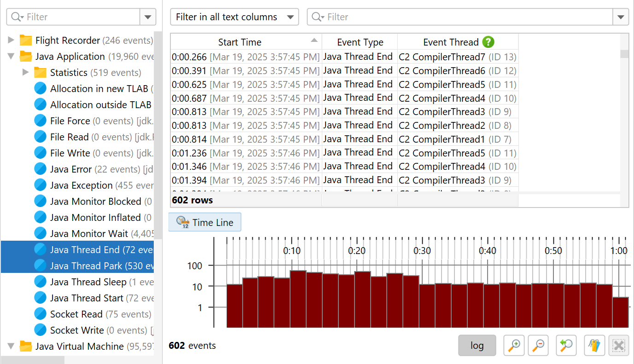Open the green help icon beside Event Thread
634x364 pixels.
pyautogui.click(x=488, y=42)
